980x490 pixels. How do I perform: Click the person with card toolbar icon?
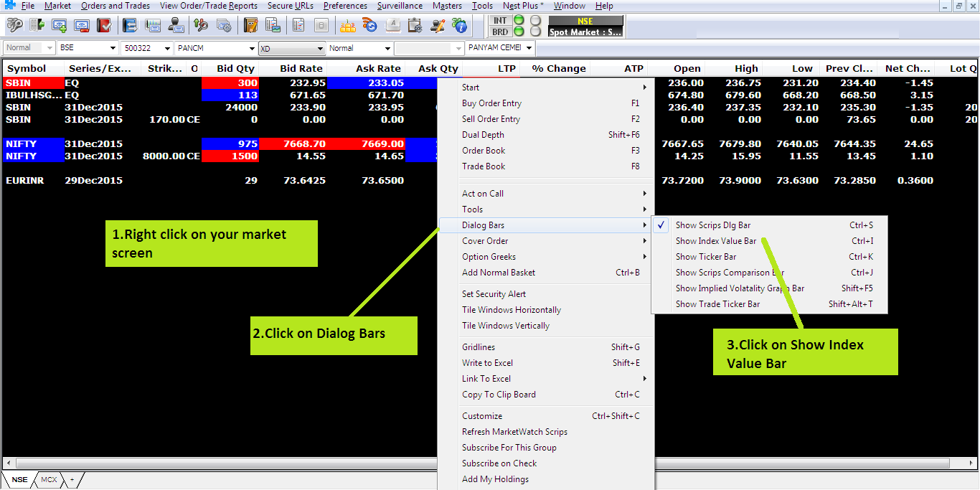(175, 26)
